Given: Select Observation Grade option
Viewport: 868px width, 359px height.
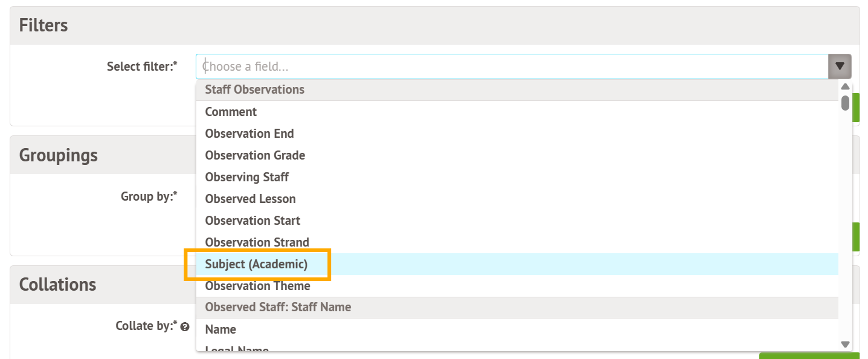Looking at the screenshot, I should point(255,155).
